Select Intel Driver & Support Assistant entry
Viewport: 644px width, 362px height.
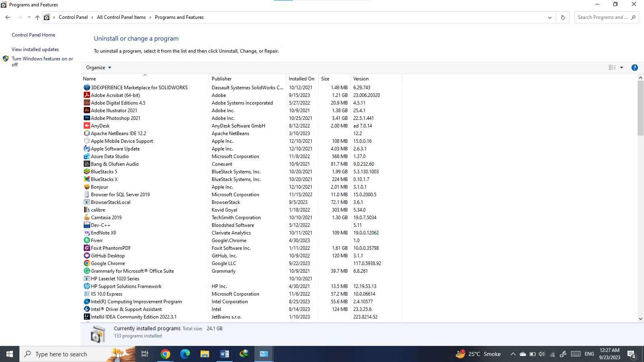(242, 309)
